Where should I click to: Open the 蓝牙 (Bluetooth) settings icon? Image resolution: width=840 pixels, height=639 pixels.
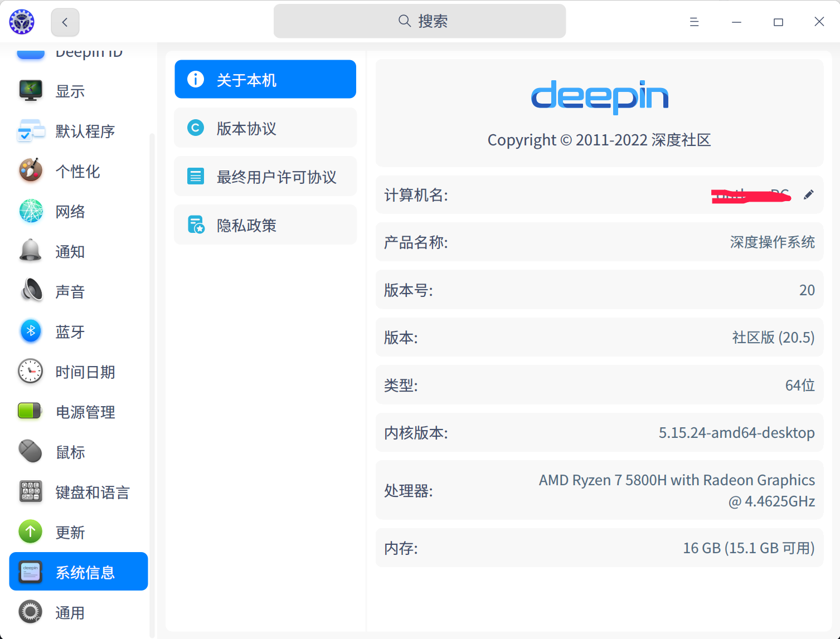pyautogui.click(x=30, y=331)
